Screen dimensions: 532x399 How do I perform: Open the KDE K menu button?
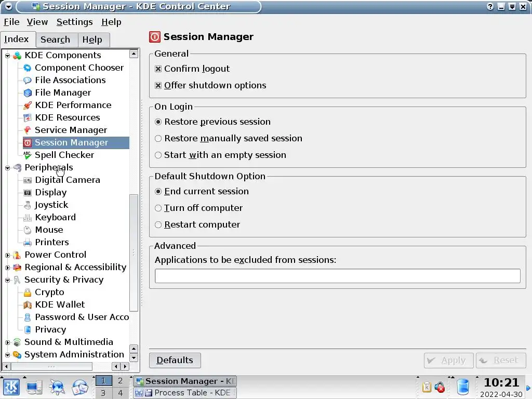(11, 387)
